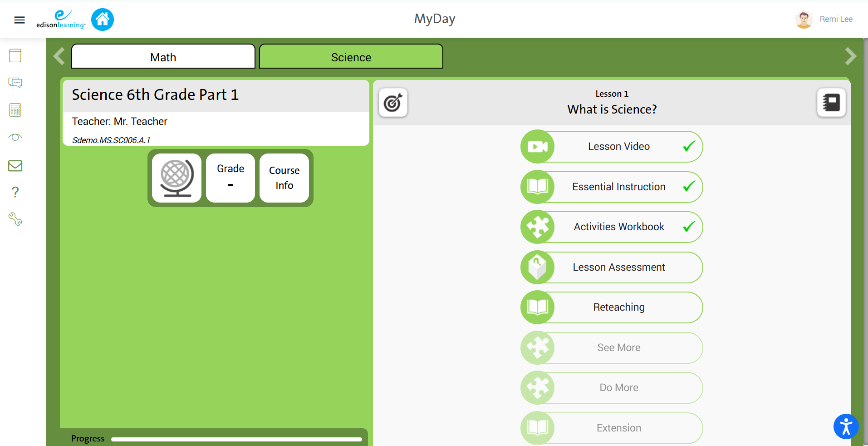Screen dimensions: 868x446
Task: Open Course Info for Science 6th Grade
Action: coord(284,178)
